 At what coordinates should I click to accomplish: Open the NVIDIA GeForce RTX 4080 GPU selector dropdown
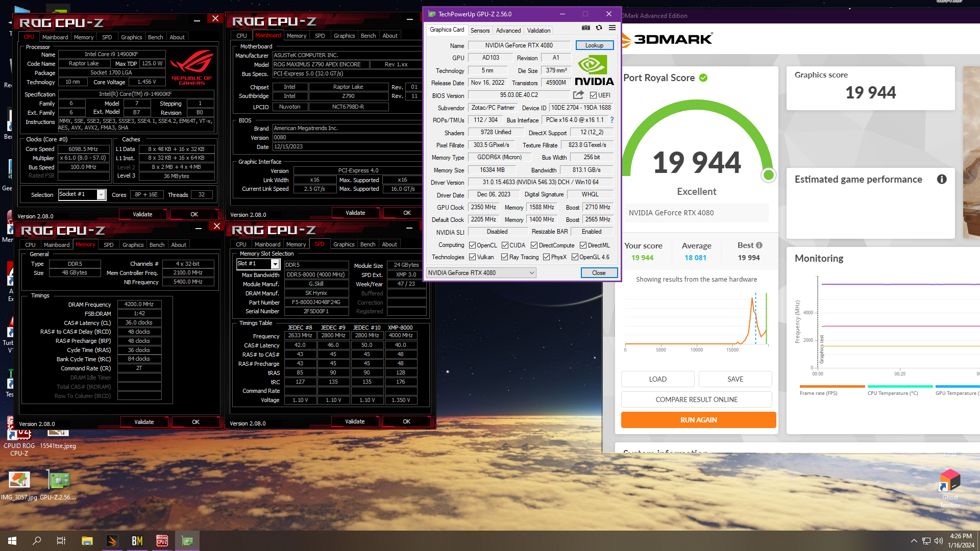coord(481,273)
